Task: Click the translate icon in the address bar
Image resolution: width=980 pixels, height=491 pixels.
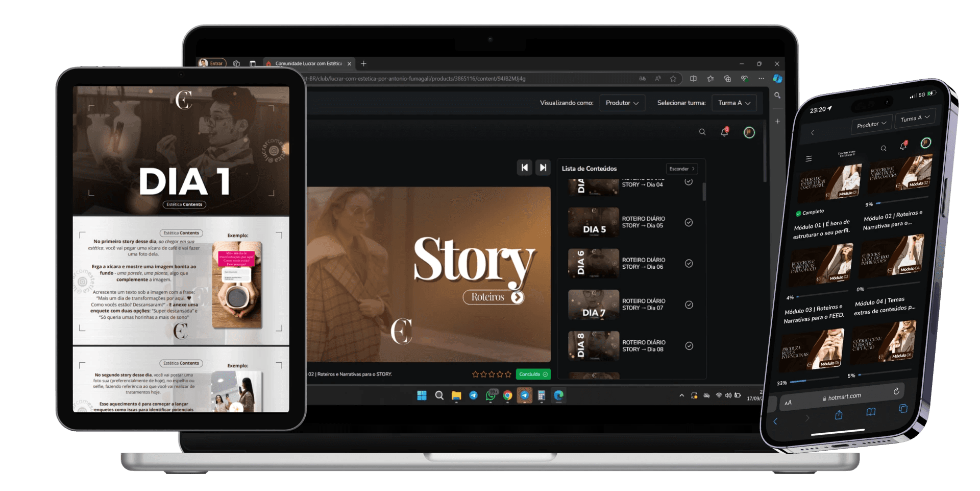Action: 643,79
